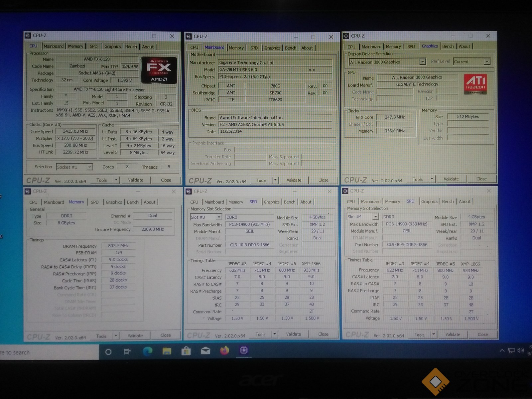Open Microsoft Store from the taskbar
Screen dimensions: 532x399
click(x=186, y=351)
